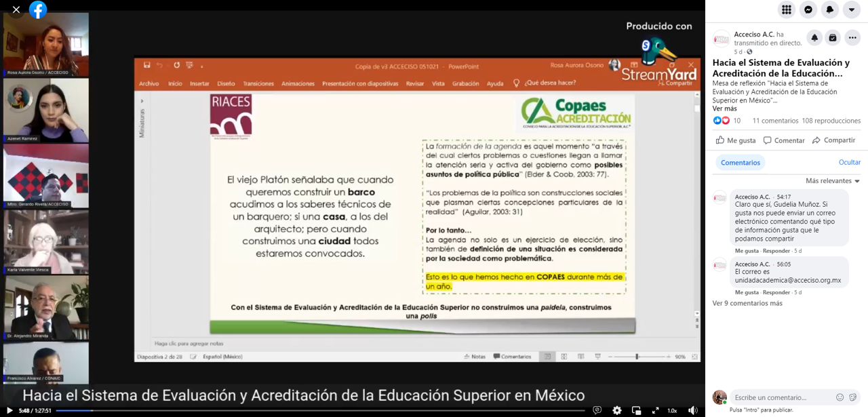
Task: Save this video with the save icon
Action: [833, 38]
